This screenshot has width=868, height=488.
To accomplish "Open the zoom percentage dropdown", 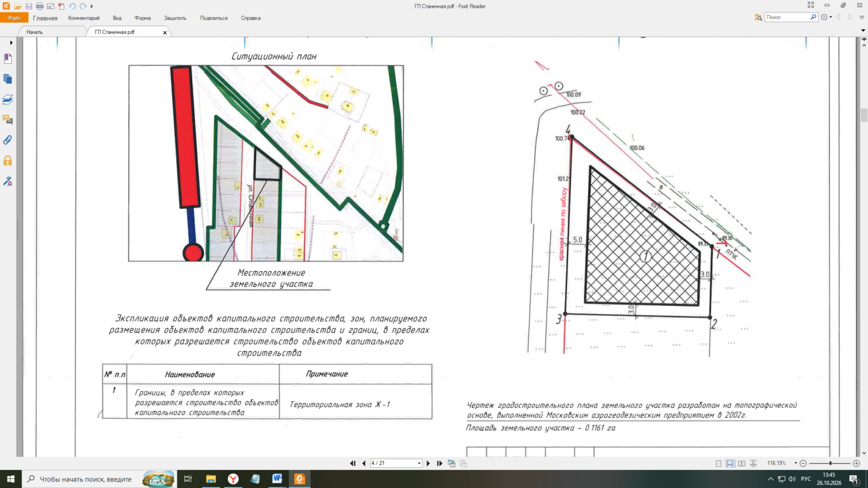I will pos(795,463).
